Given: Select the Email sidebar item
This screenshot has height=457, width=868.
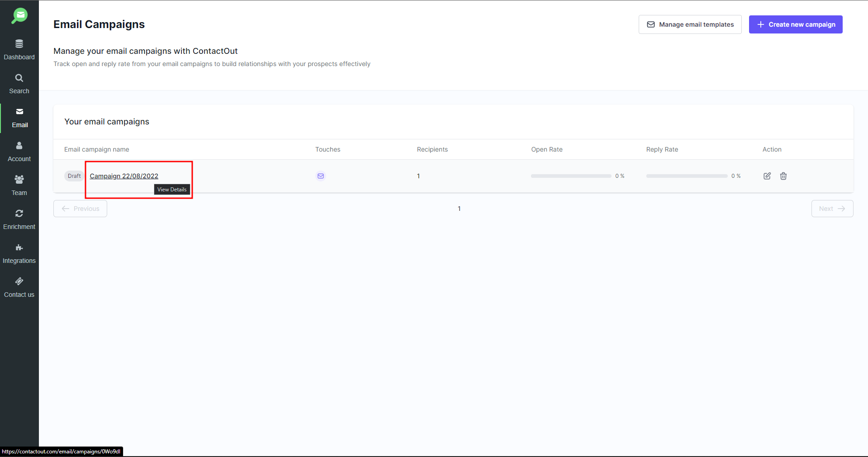Looking at the screenshot, I should click(19, 118).
